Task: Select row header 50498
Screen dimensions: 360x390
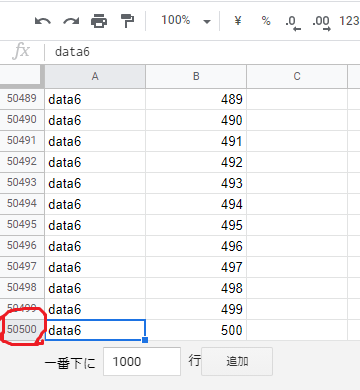Action: (x=22, y=288)
